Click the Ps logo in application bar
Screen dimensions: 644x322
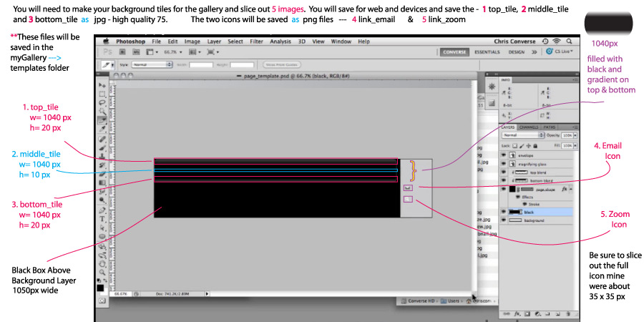point(108,52)
